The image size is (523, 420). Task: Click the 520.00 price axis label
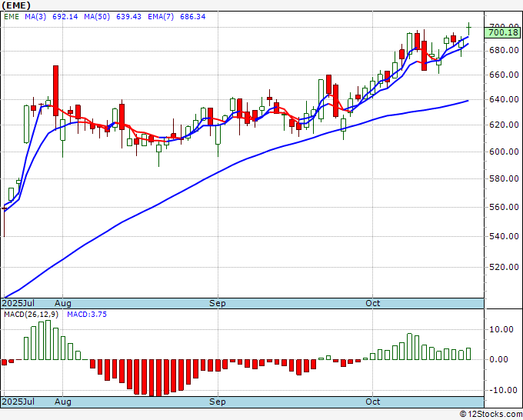[x=504, y=267]
